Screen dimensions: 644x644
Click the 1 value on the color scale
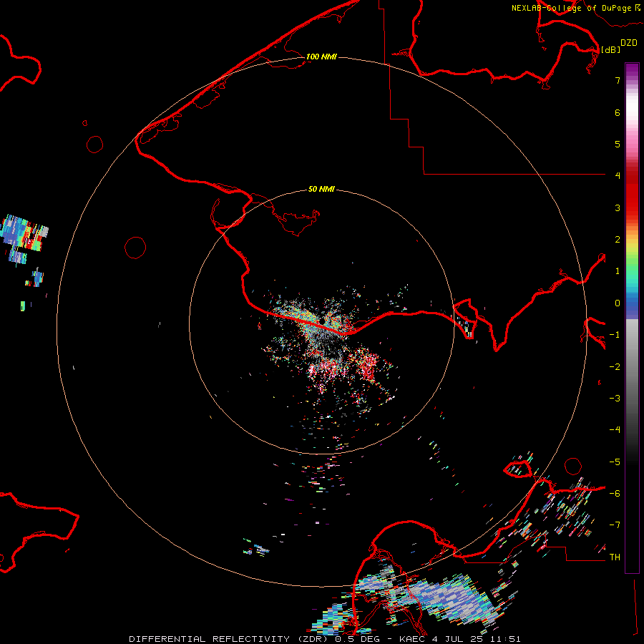618,271
